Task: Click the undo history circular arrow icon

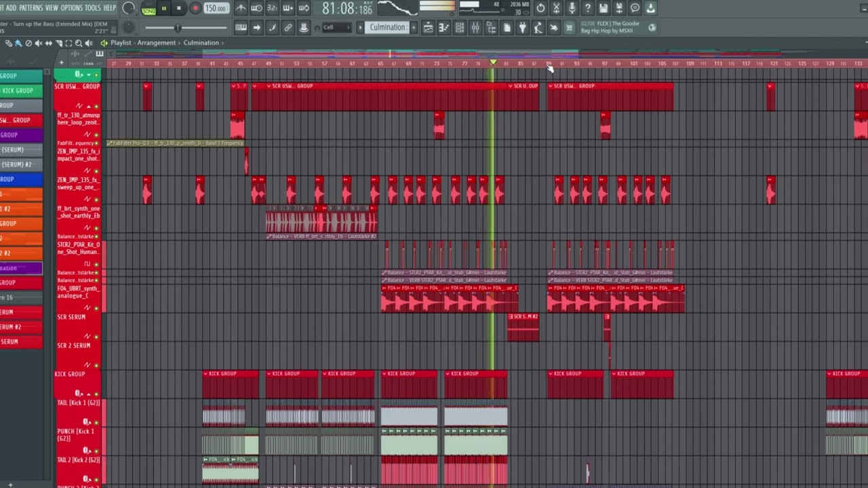Action: coord(540,8)
